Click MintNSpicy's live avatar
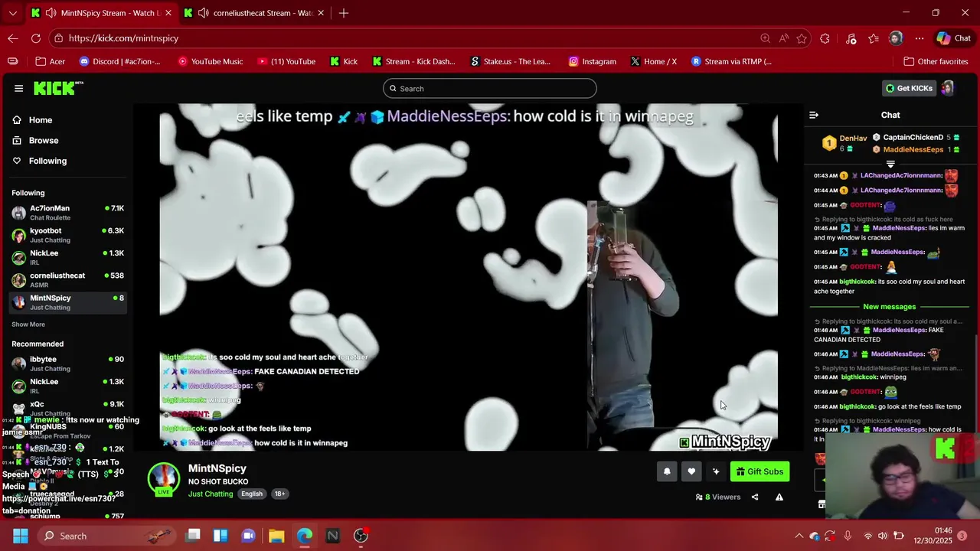 click(x=163, y=479)
